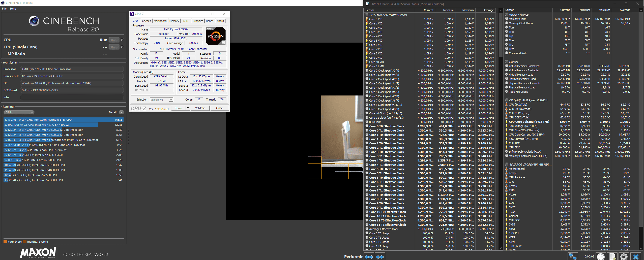Click the HWiNFO64 title bar app icon
The width and height of the screenshot is (644, 260).
[367, 4]
